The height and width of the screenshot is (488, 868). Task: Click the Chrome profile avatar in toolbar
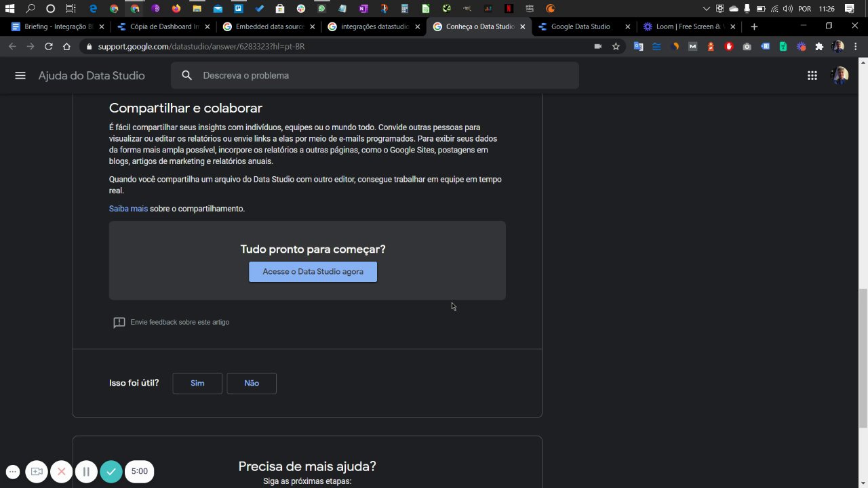click(838, 47)
